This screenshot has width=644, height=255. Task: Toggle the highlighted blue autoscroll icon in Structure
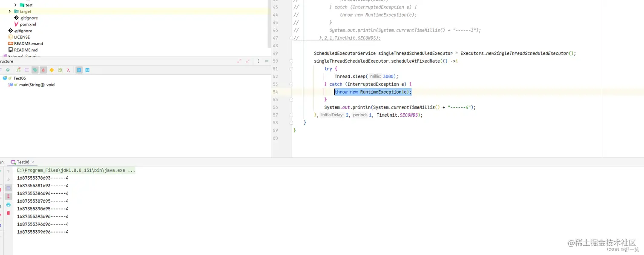point(79,70)
